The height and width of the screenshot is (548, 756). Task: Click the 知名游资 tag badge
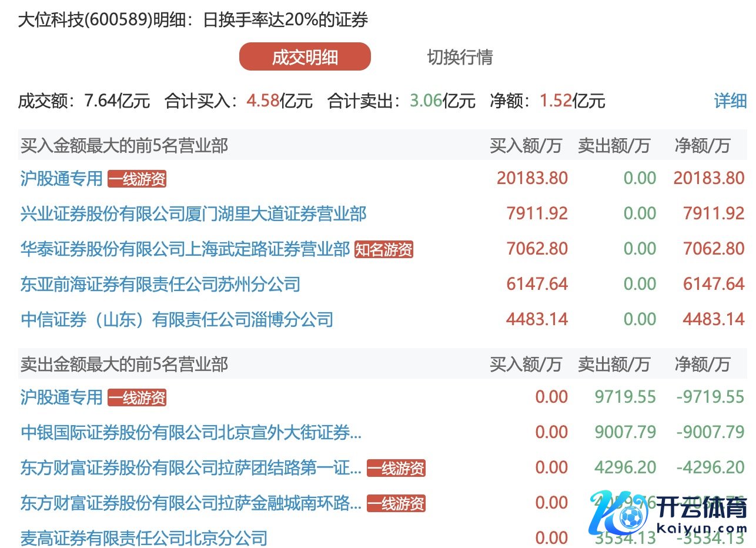click(384, 250)
